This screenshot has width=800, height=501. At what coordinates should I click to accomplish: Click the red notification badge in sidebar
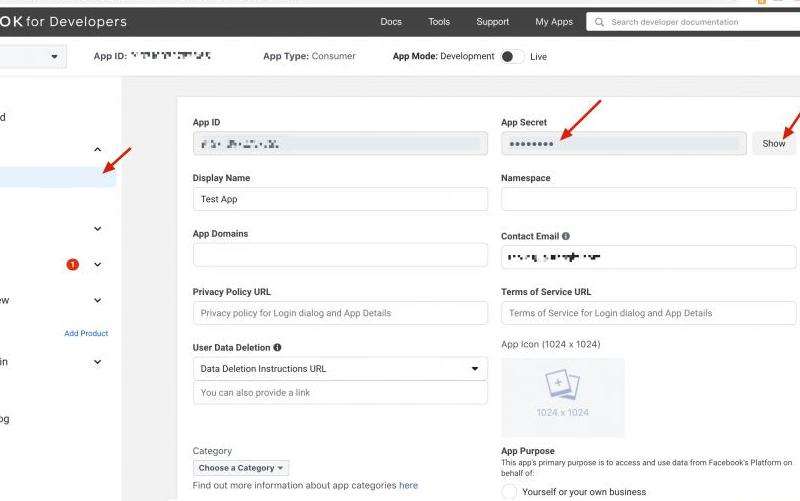click(x=72, y=265)
